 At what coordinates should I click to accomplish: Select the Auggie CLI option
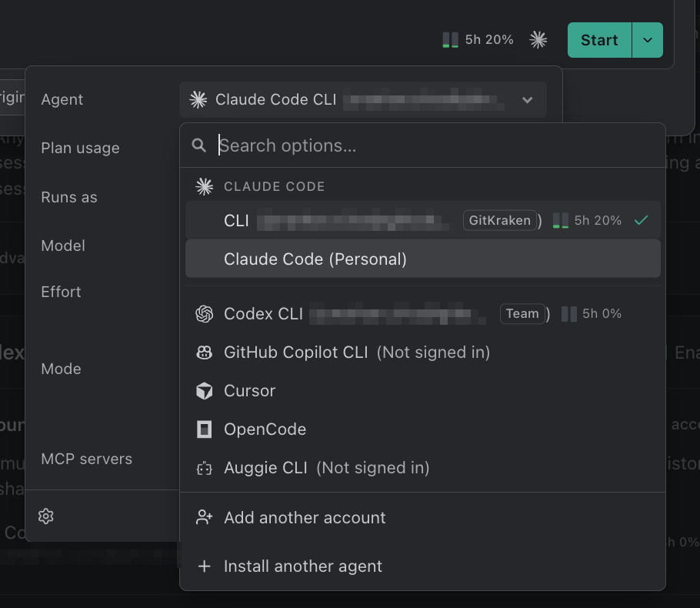pyautogui.click(x=423, y=468)
